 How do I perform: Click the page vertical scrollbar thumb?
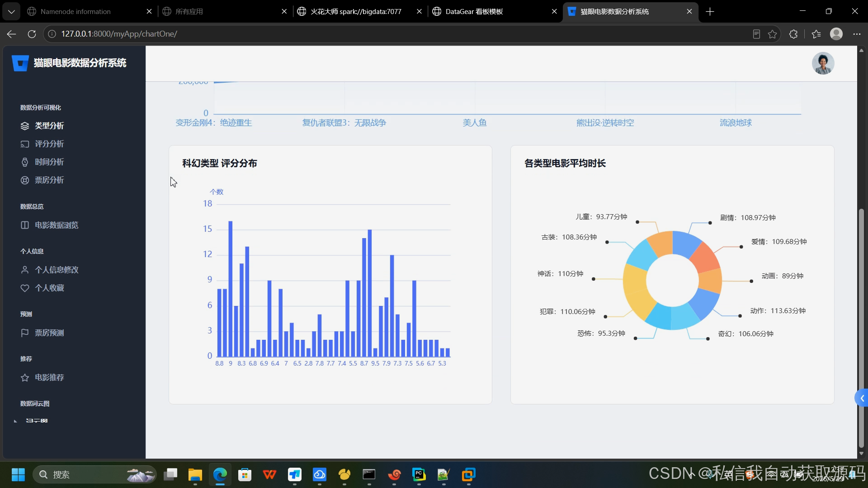(861, 328)
